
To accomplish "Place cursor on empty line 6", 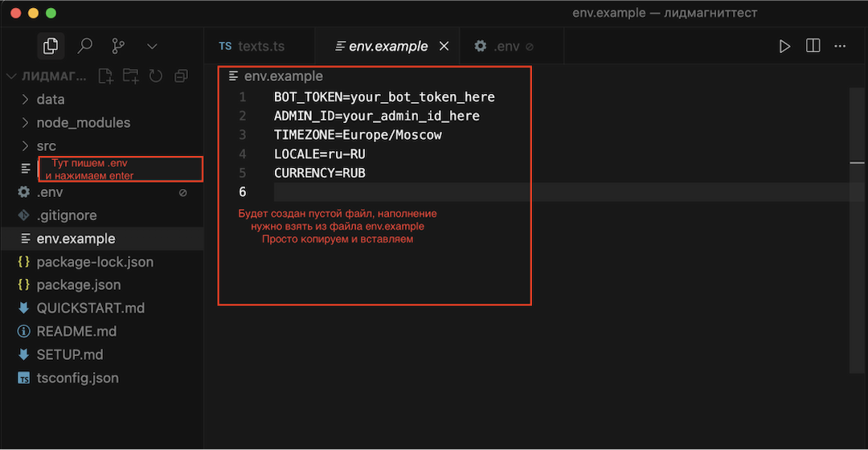I will point(482,192).
